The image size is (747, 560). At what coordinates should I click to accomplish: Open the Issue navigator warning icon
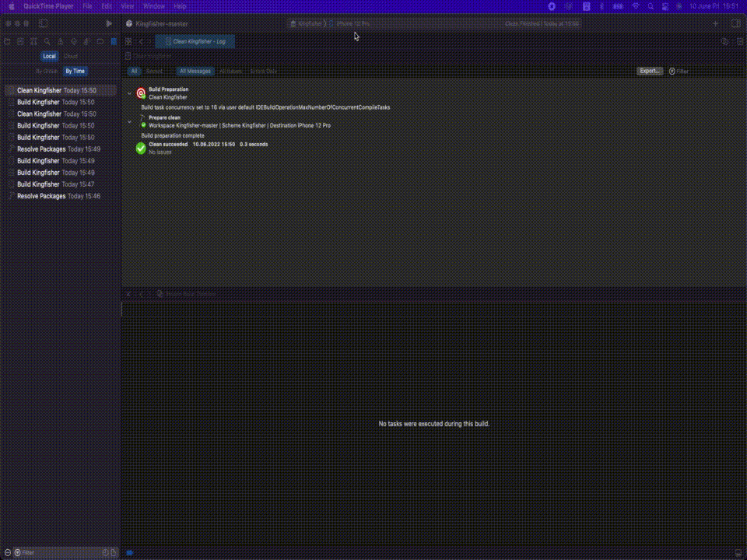61,41
